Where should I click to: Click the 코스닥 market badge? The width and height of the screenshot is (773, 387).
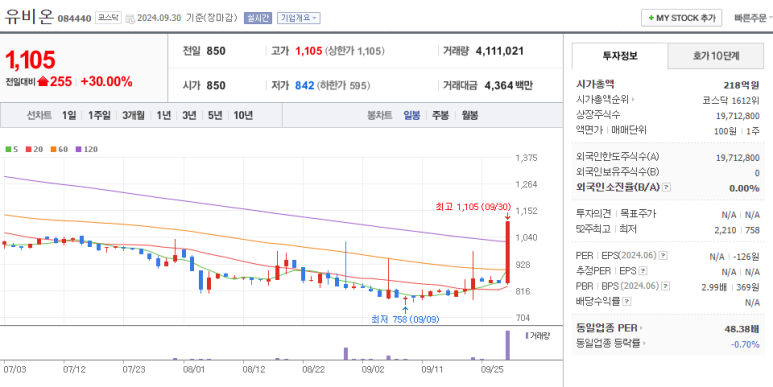click(107, 18)
